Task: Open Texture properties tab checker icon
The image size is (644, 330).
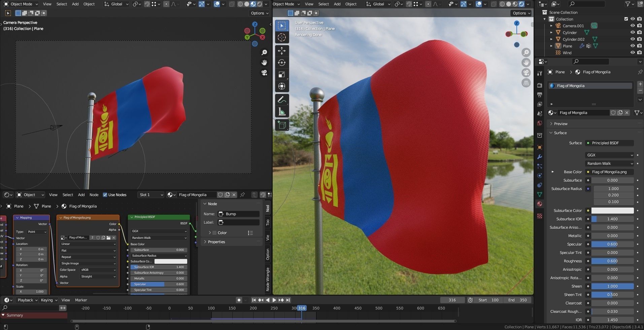Action: click(x=540, y=216)
